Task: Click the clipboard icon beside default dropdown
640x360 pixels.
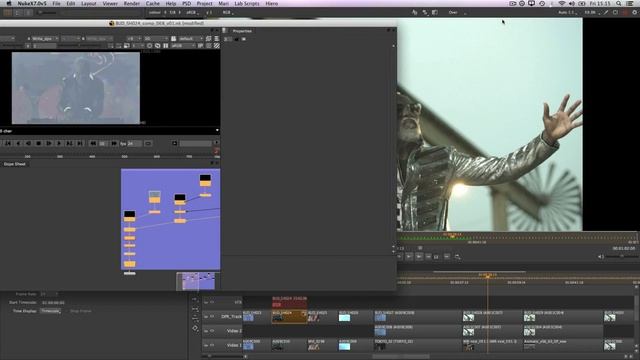Action: (173, 38)
